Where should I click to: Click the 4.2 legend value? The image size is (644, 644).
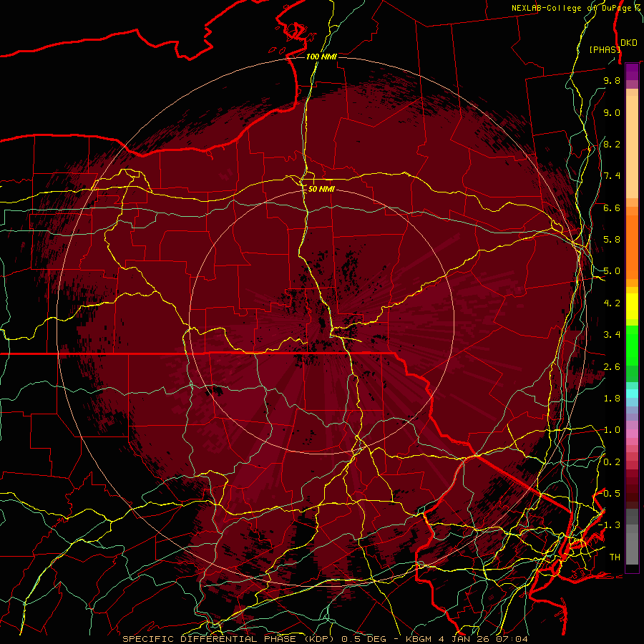pyautogui.click(x=612, y=303)
